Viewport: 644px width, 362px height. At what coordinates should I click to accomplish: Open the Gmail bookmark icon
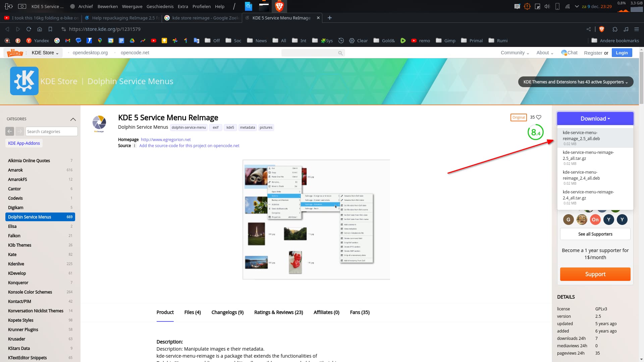coord(68,41)
